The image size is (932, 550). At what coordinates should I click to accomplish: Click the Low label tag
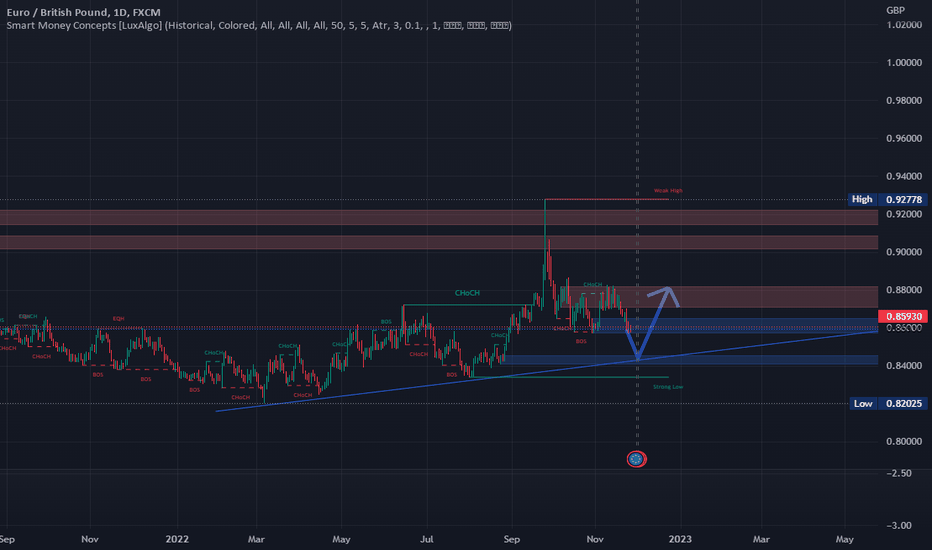pos(863,404)
